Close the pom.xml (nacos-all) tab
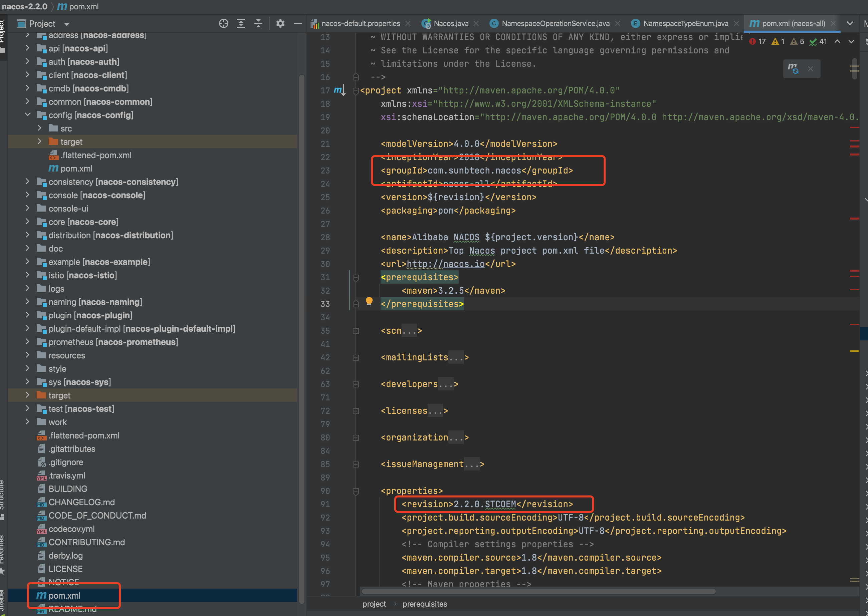This screenshot has width=868, height=616. coord(833,23)
